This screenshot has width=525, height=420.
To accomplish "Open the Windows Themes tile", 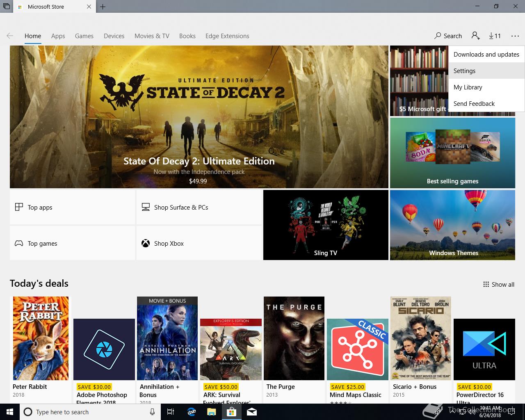I will [x=452, y=225].
